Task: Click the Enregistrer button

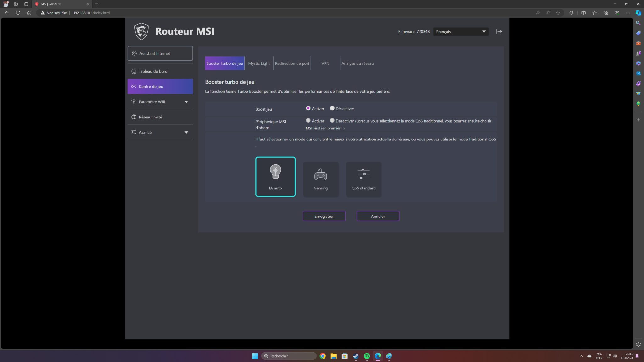Action: 324,216
